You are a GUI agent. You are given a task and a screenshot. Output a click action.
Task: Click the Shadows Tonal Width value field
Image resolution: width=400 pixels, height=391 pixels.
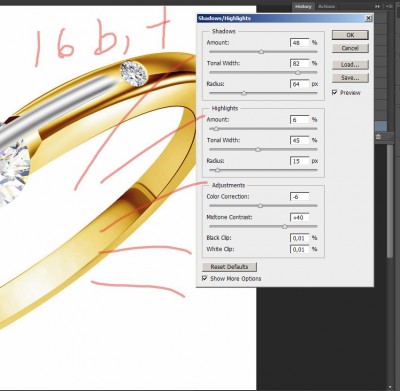(299, 63)
